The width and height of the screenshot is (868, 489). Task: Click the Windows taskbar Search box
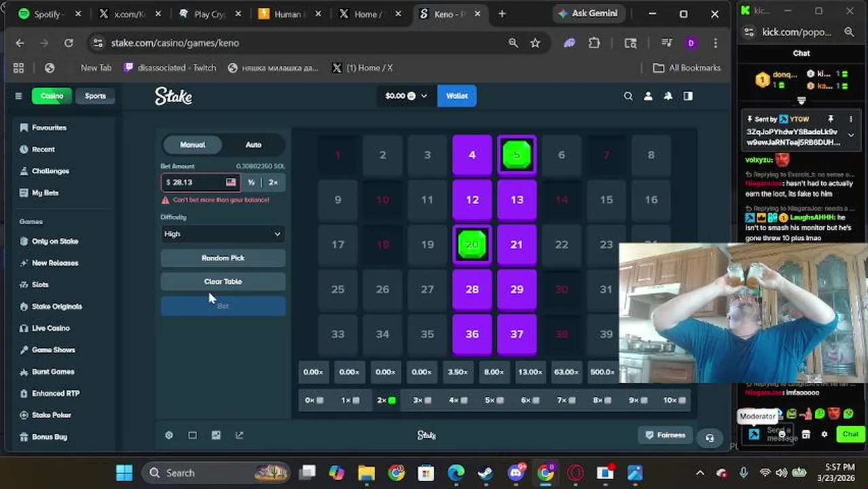point(216,473)
